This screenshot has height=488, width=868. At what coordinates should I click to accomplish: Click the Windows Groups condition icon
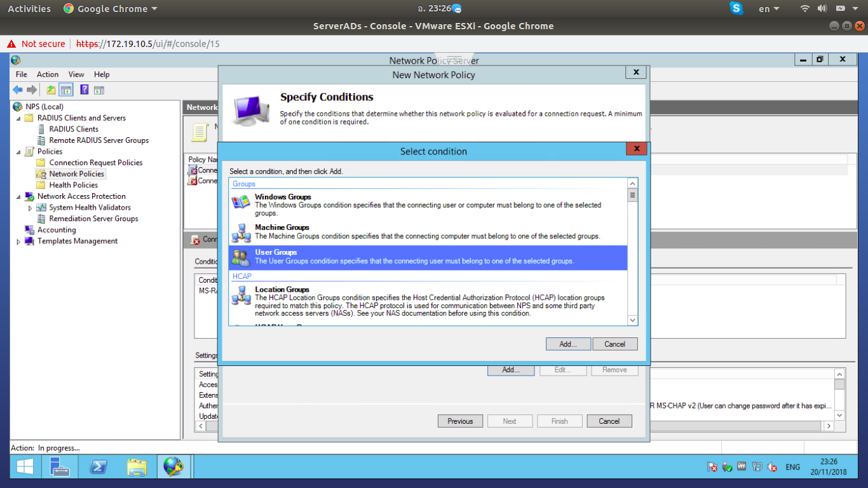241,202
